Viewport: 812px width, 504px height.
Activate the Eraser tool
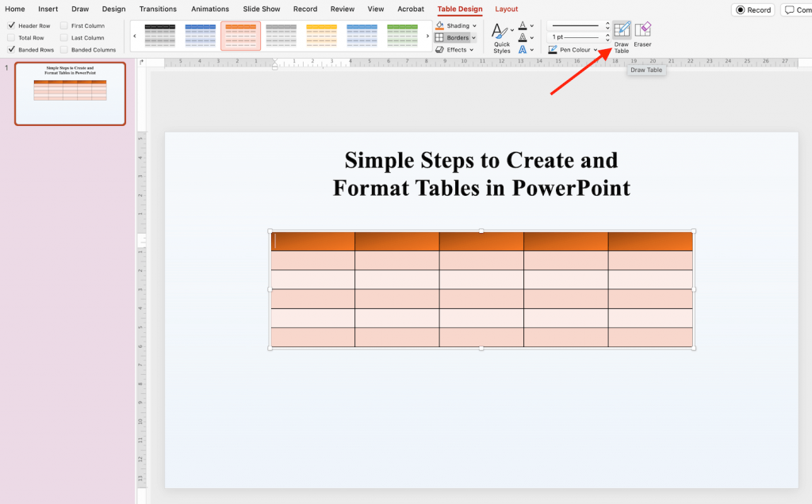[x=642, y=34]
